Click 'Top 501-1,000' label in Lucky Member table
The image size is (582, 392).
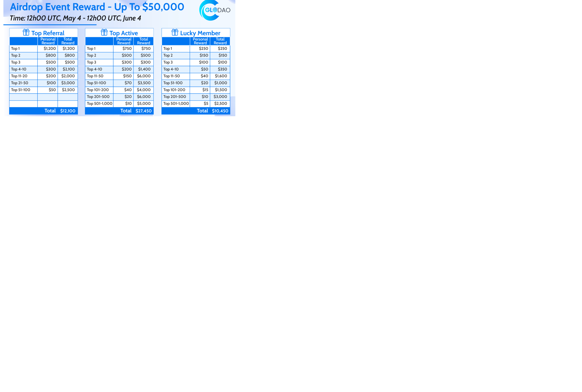pyautogui.click(x=176, y=104)
